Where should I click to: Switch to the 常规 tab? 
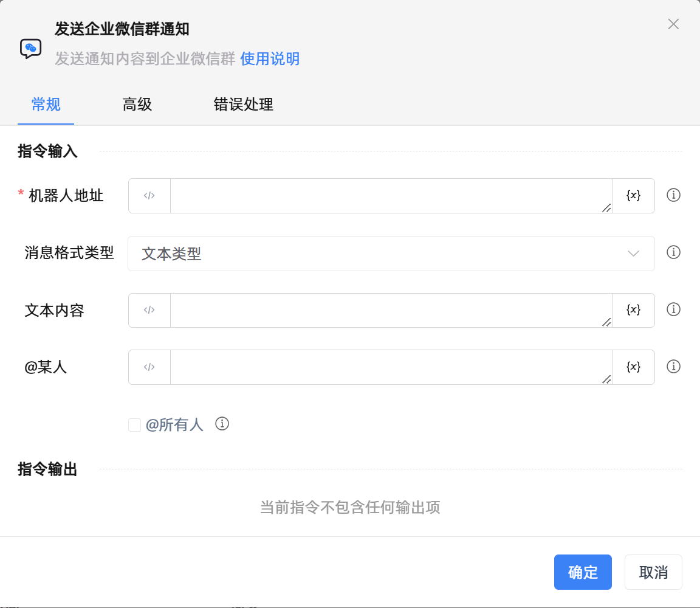(46, 105)
